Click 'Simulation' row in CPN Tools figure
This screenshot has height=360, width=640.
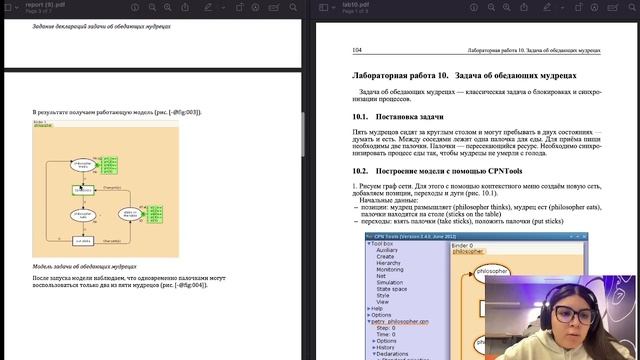pos(389,282)
